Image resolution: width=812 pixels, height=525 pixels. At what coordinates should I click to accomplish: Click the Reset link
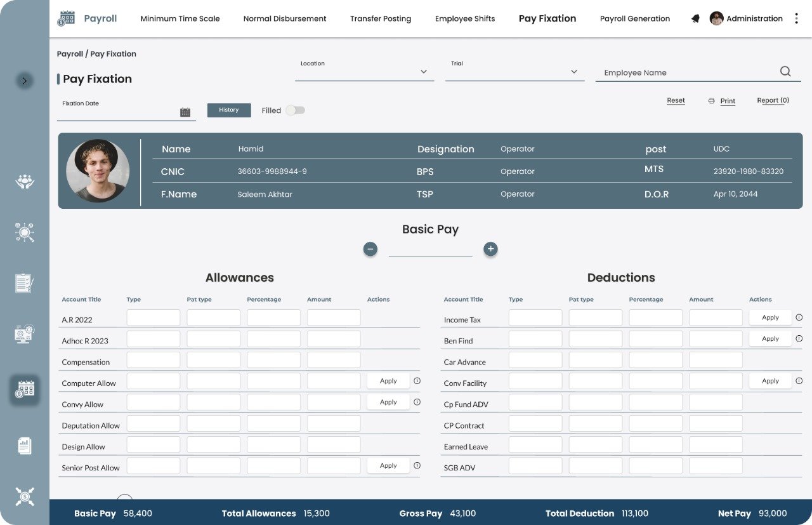pyautogui.click(x=676, y=100)
